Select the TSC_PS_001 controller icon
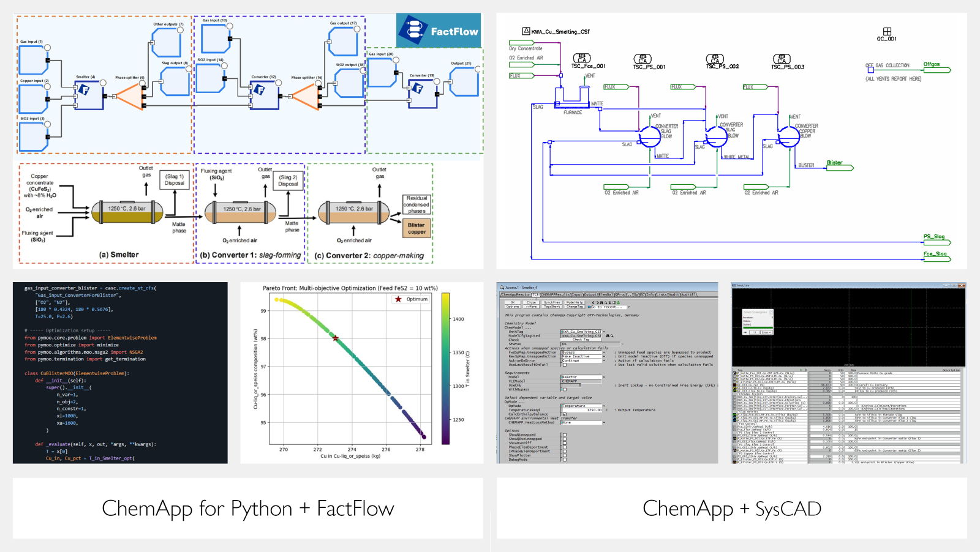 643,59
